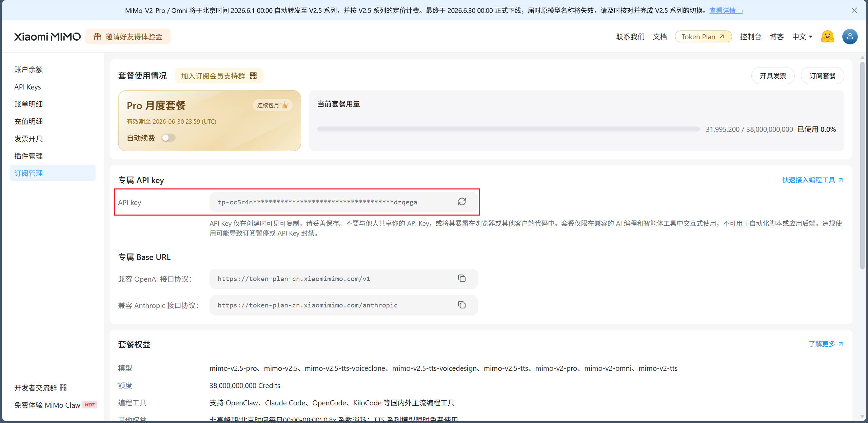Click the 当前套餐用量 progress bar
The width and height of the screenshot is (868, 423).
point(509,129)
